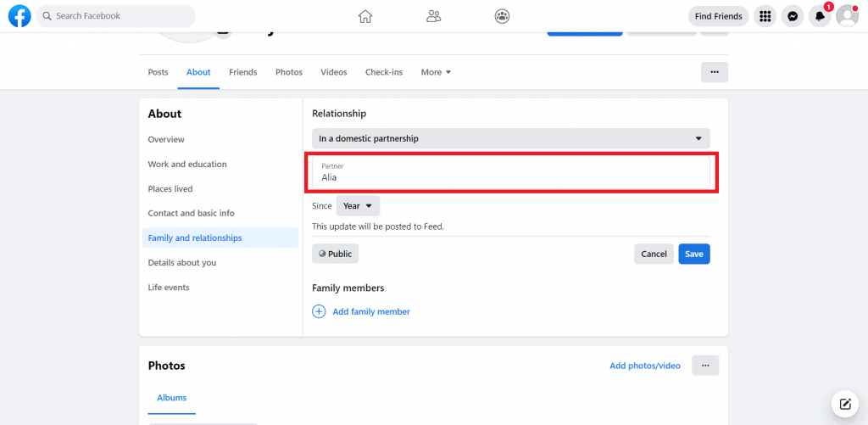Cancel the relationship edit
868x425 pixels.
pos(654,254)
